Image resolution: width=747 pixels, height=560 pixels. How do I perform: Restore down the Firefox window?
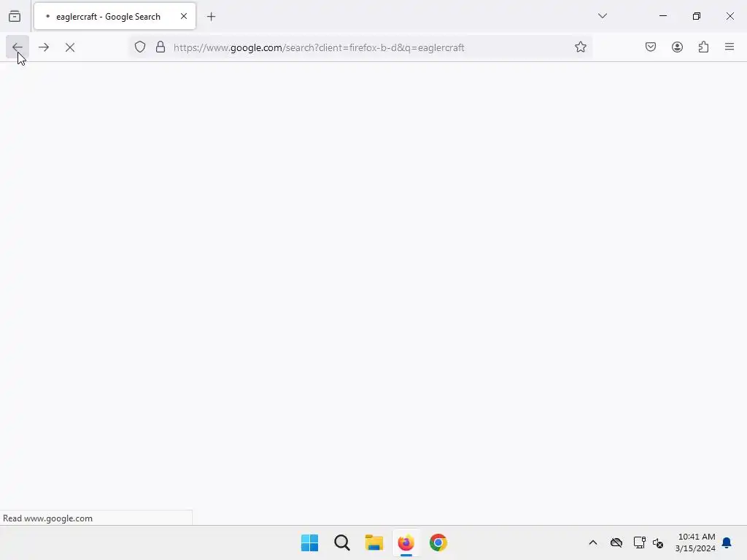tap(697, 16)
